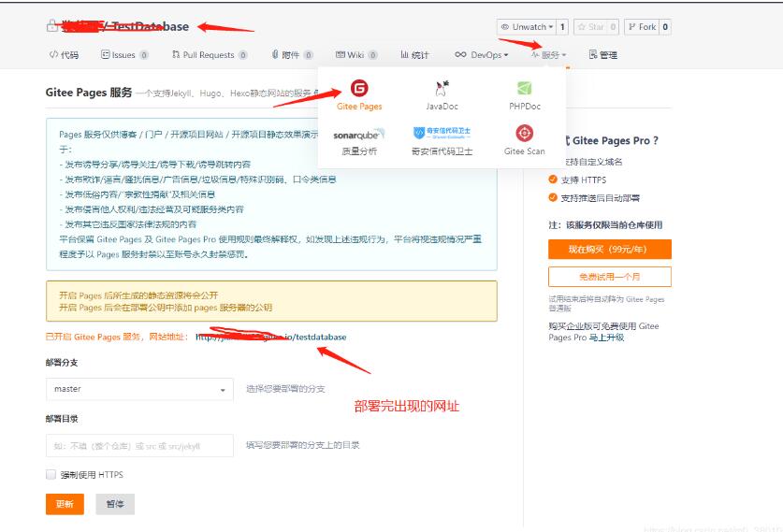This screenshot has width=783, height=532.
Task: Click the 开启 Pages 后所生成的静态资源将会公开 warning
Action: pos(138,295)
